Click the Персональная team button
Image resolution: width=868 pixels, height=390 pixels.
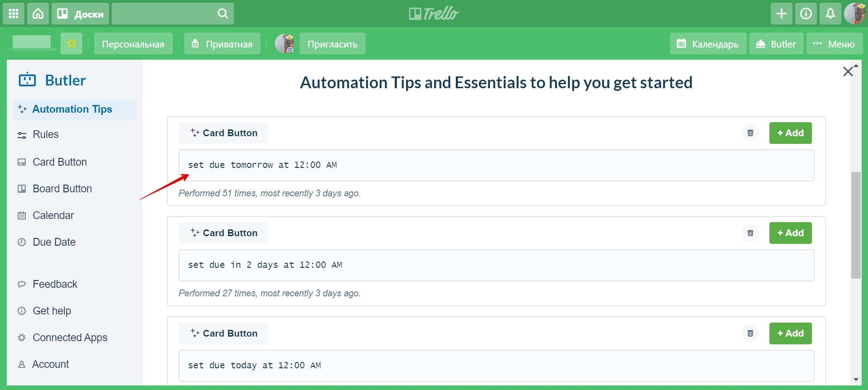click(133, 43)
